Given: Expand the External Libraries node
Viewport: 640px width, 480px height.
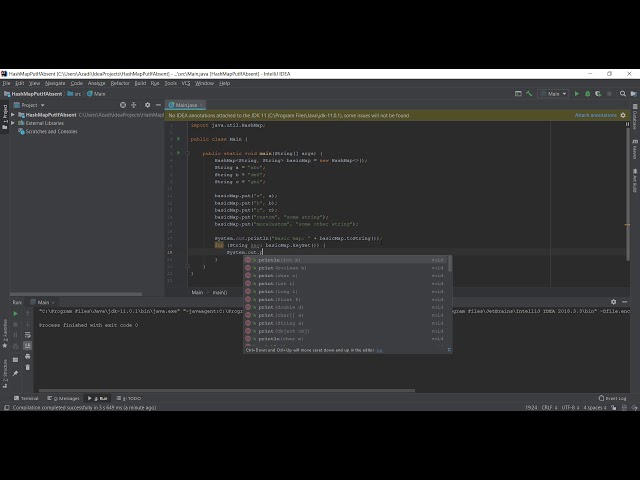Looking at the screenshot, I should tap(13, 123).
